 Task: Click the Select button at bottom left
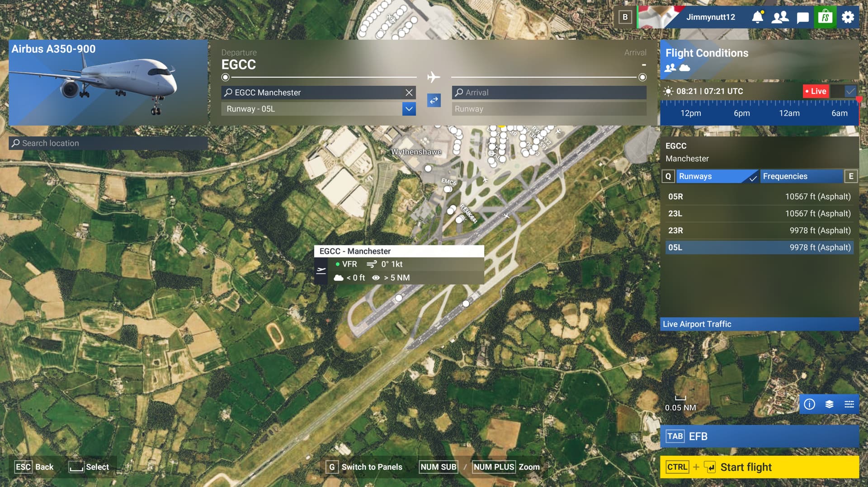pyautogui.click(x=89, y=467)
